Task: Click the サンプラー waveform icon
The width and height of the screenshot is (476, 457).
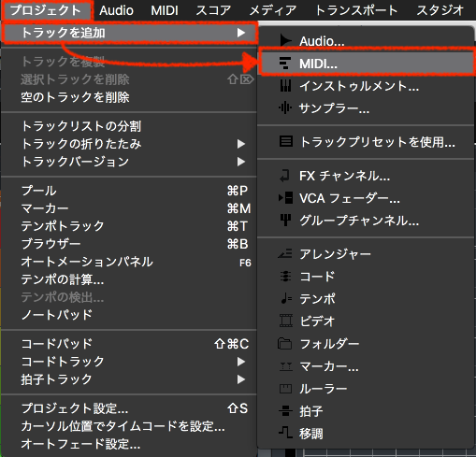Action: pos(285,107)
